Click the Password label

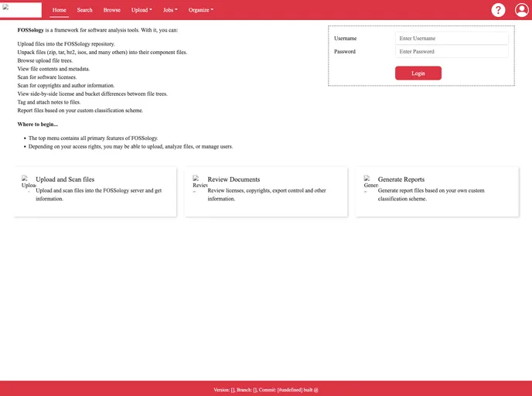[345, 52]
